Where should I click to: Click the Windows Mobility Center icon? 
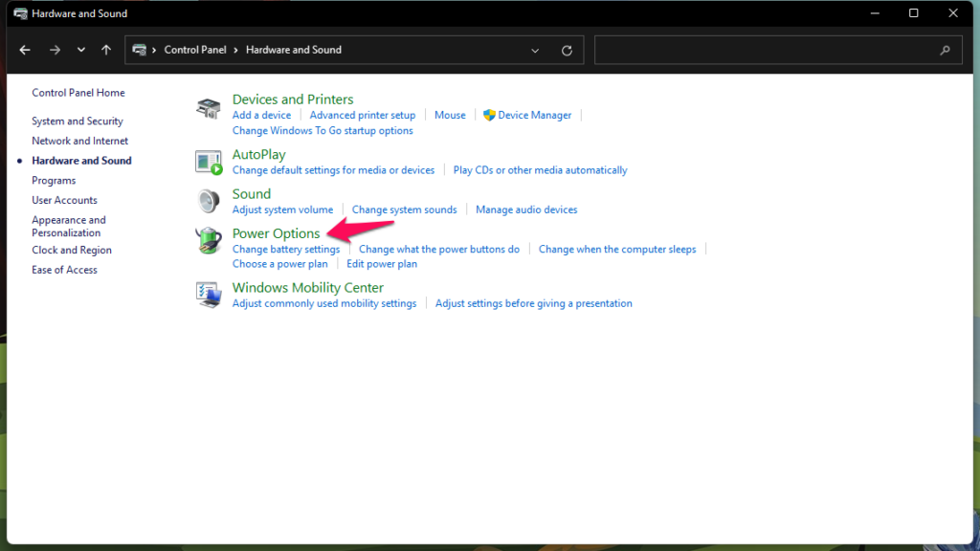coord(208,295)
